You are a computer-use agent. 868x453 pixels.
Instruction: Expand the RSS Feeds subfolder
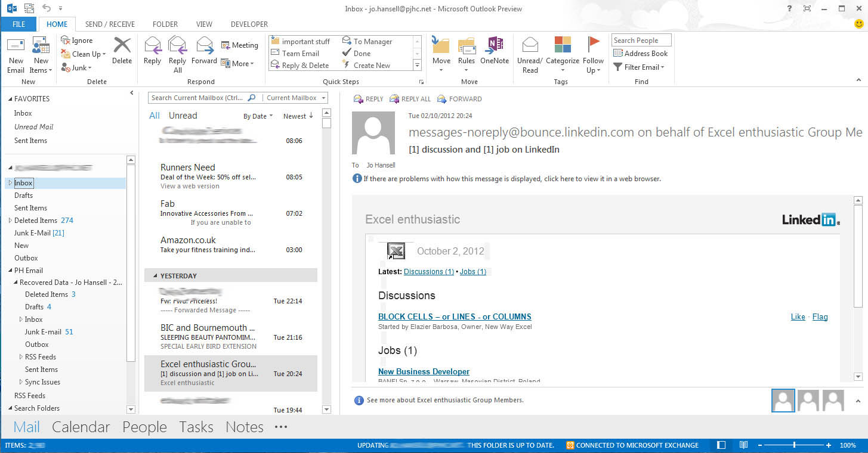point(21,357)
